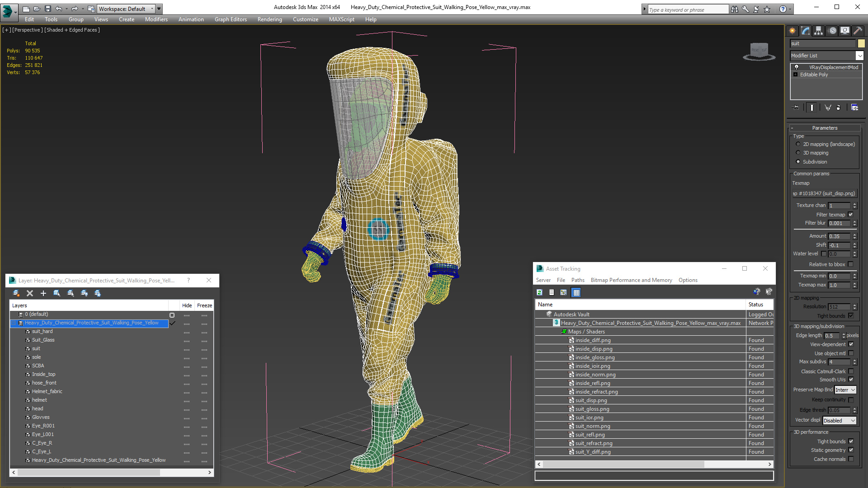Screen dimensions: 868x488
Task: Toggle Filter texmap checkbox
Action: pos(851,215)
